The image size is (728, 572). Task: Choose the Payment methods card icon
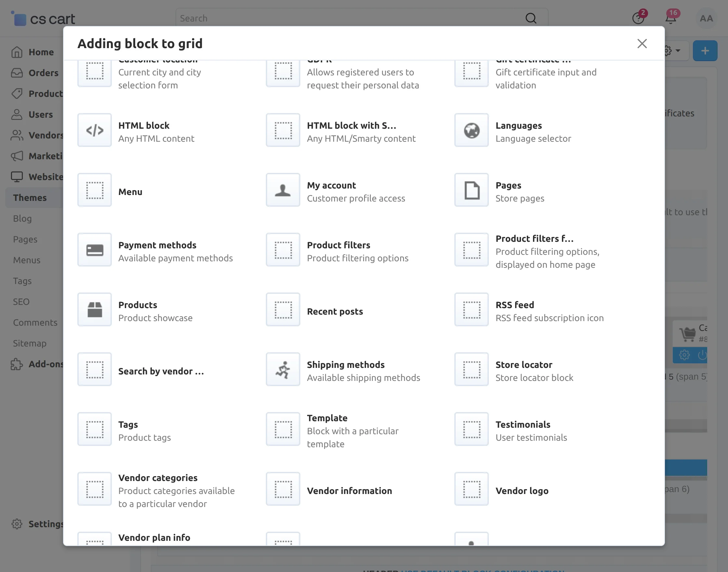[x=95, y=250]
